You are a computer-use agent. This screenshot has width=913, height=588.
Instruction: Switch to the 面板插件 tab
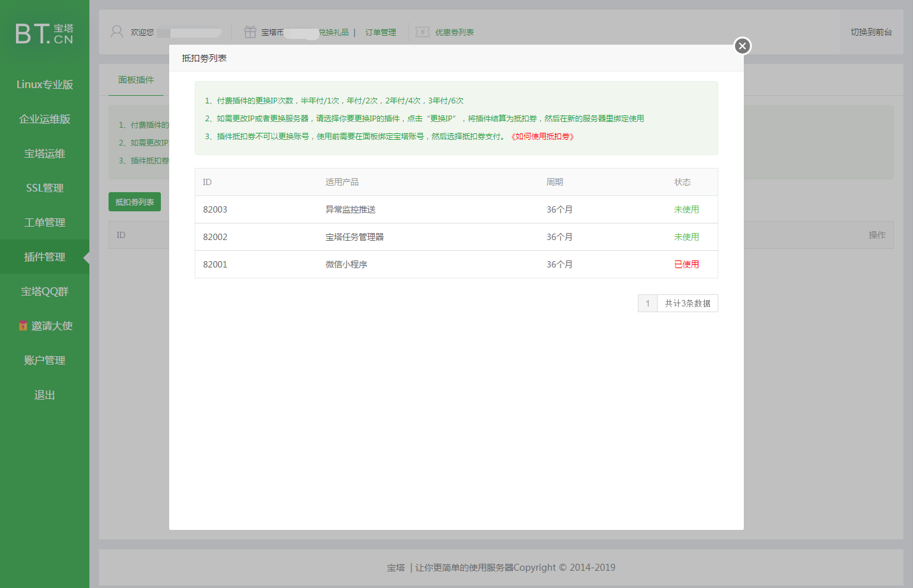[135, 80]
